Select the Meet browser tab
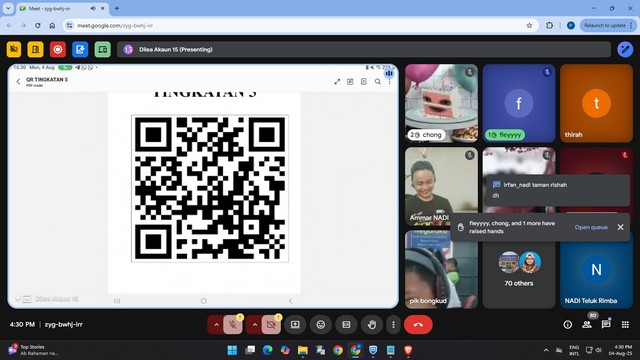This screenshot has width=640, height=360. click(x=62, y=8)
